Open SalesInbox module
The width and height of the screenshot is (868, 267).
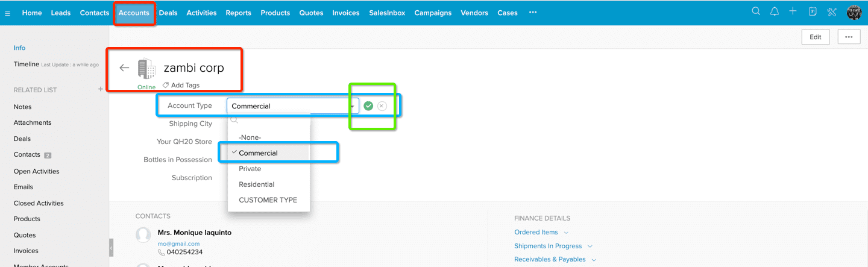click(387, 13)
